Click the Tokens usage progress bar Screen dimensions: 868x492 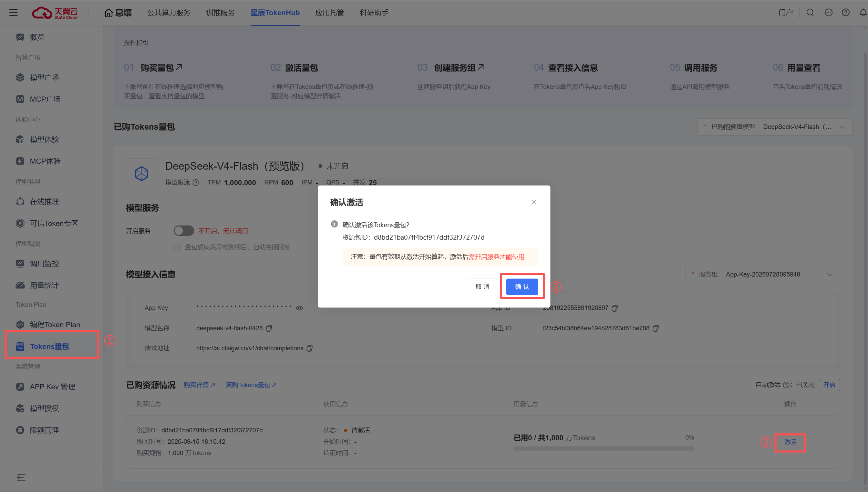(x=604, y=449)
